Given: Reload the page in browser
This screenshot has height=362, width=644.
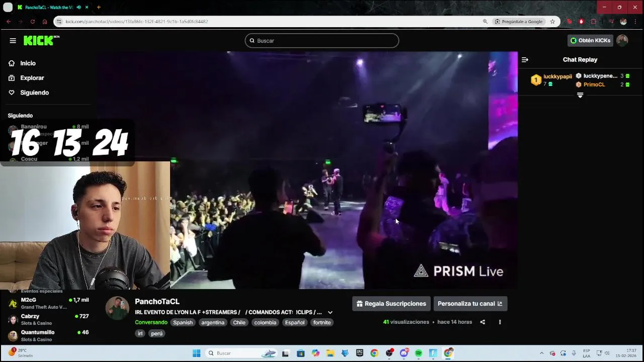Looking at the screenshot, I should click(x=33, y=22).
